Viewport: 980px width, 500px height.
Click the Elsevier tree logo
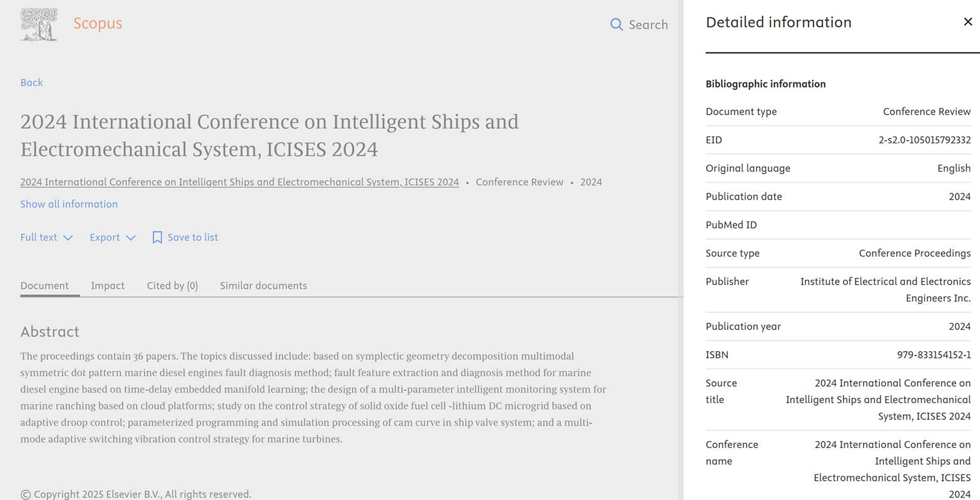[39, 24]
